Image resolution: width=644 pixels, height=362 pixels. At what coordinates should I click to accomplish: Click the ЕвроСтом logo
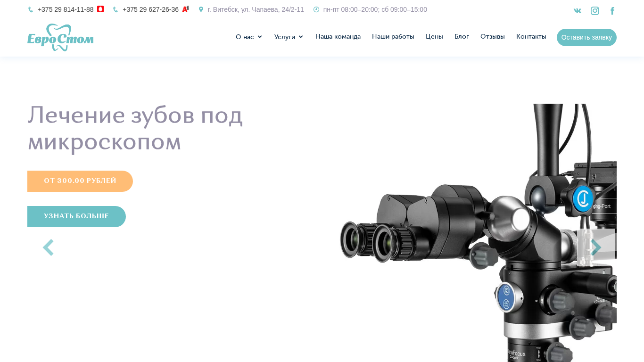click(60, 37)
